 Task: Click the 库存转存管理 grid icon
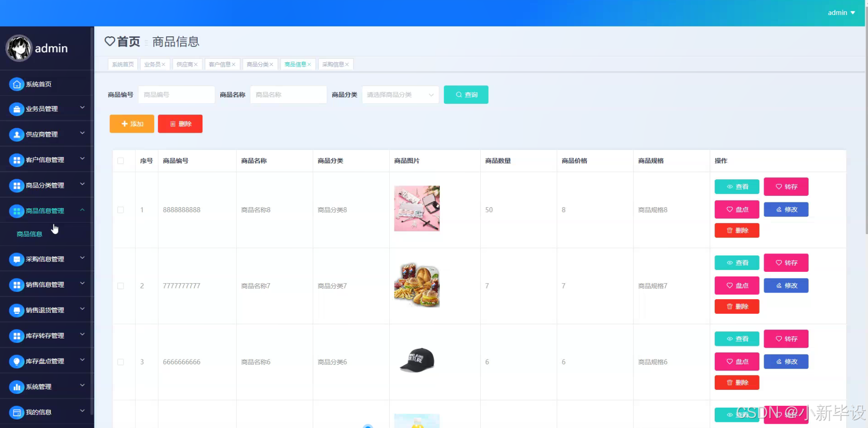tap(17, 336)
